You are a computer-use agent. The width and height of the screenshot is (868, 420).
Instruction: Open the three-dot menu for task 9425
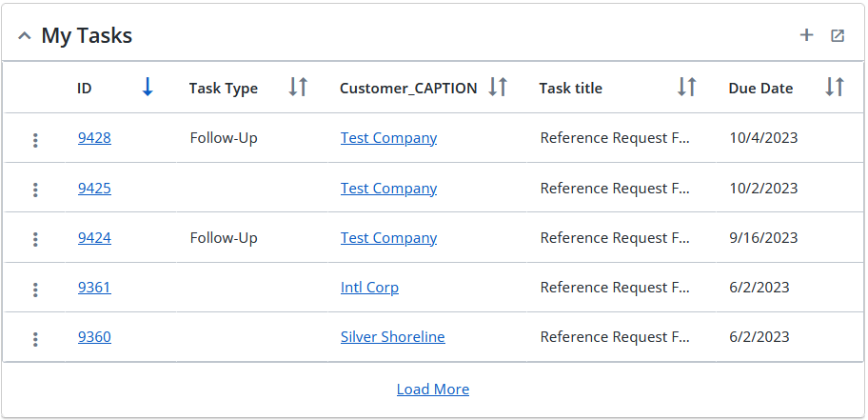[x=35, y=190]
